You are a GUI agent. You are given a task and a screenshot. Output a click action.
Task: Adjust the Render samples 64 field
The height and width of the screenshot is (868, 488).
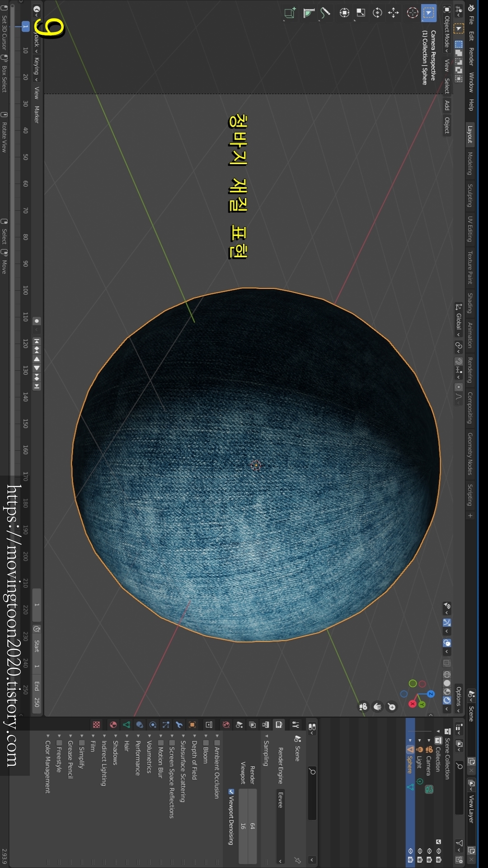click(252, 826)
